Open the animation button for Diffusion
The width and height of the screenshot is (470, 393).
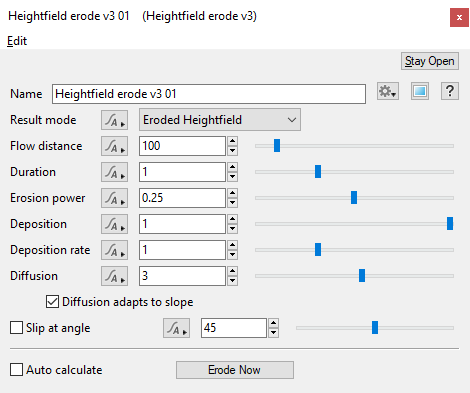[x=114, y=276]
